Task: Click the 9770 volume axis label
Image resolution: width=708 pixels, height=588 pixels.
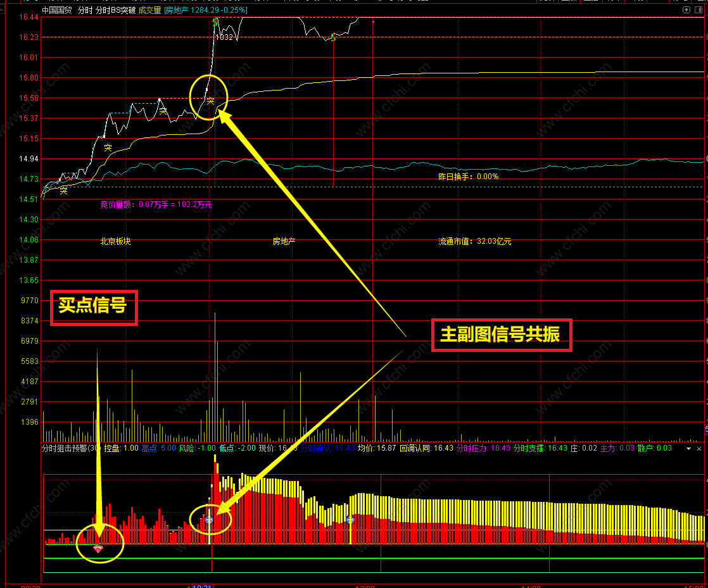Action: 30,301
